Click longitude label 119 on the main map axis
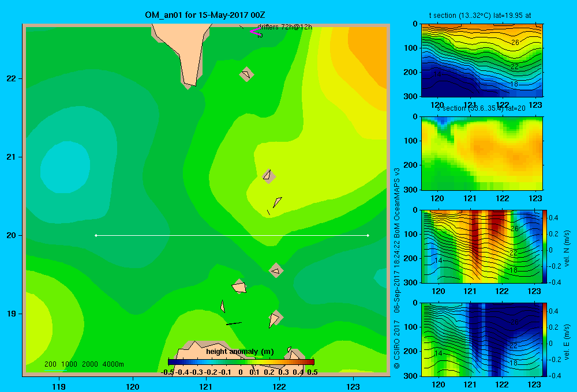Viewport: 577px width, 392px height. [x=59, y=386]
